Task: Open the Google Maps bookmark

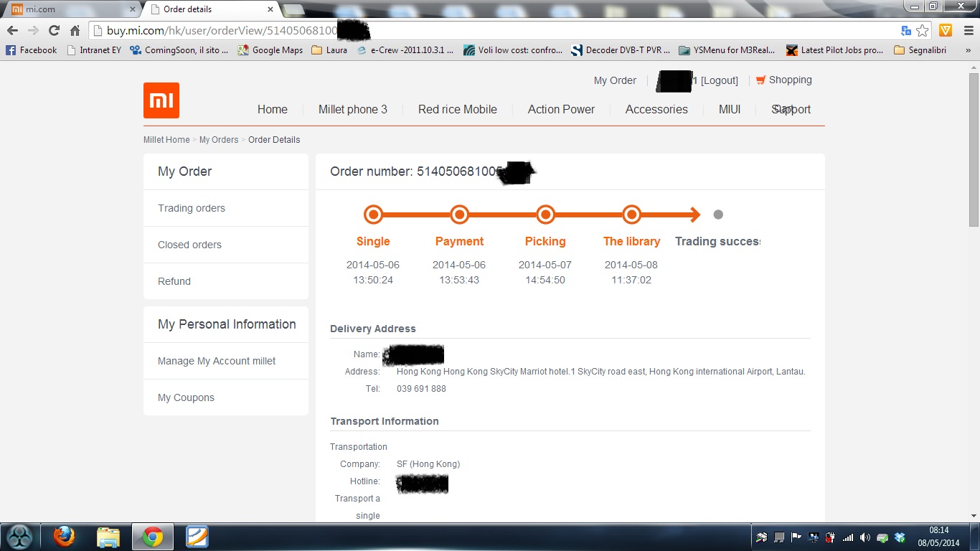Action: [270, 50]
